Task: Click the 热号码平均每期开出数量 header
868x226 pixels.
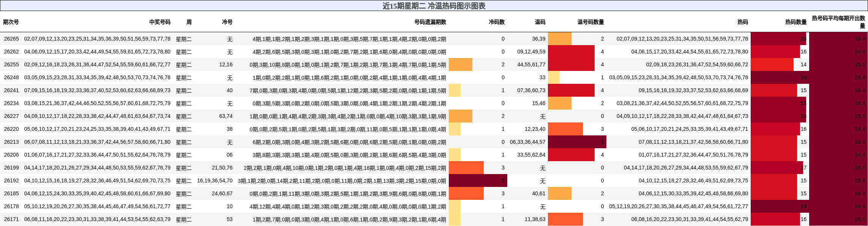Action: tap(839, 22)
